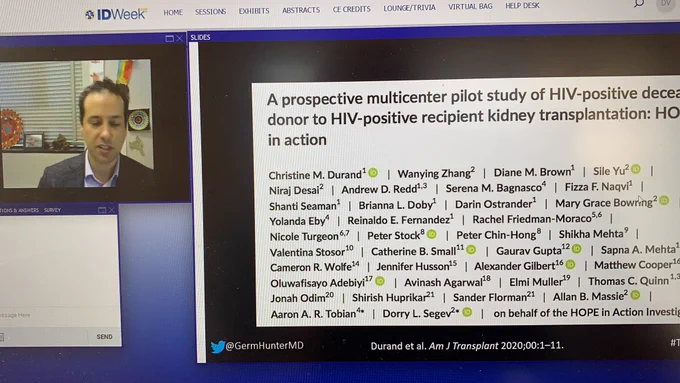The width and height of the screenshot is (680, 383).
Task: Click author name 'Yolanda Eby'
Action: click(299, 221)
